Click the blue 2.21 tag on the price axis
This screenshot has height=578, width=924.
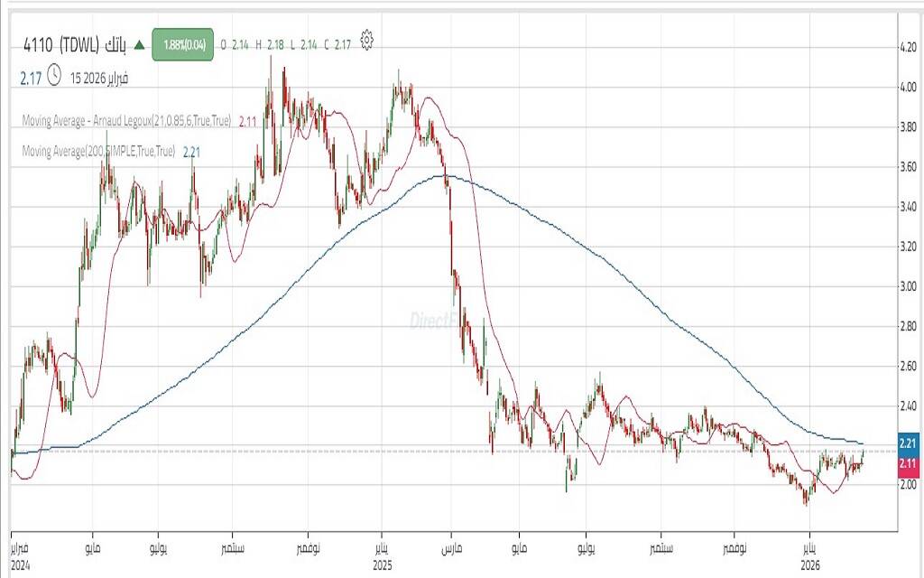(908, 443)
